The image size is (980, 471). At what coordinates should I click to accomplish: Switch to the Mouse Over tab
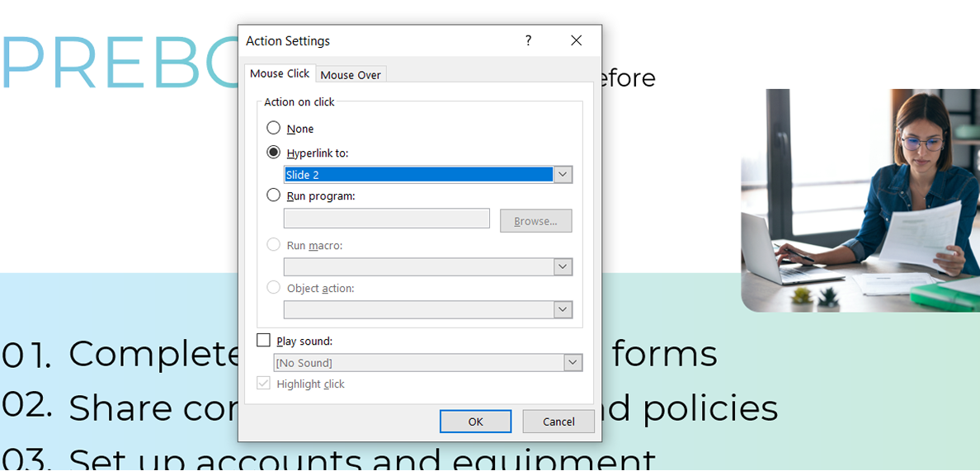pos(351,75)
